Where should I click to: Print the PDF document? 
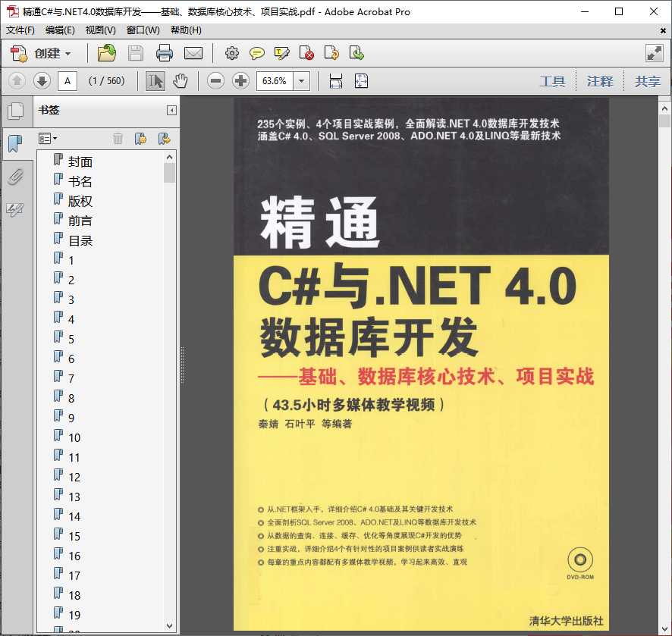(165, 53)
